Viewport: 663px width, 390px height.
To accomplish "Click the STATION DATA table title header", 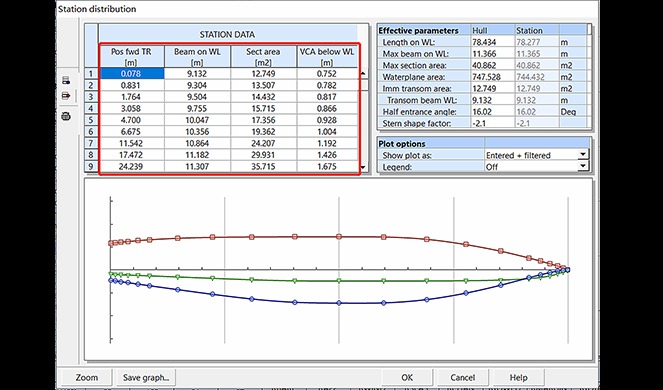I will click(227, 34).
